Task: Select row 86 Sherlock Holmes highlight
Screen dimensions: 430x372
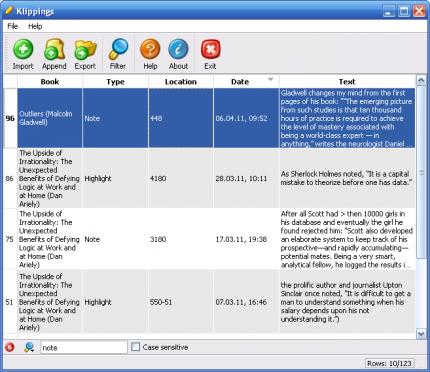Action: [209, 178]
